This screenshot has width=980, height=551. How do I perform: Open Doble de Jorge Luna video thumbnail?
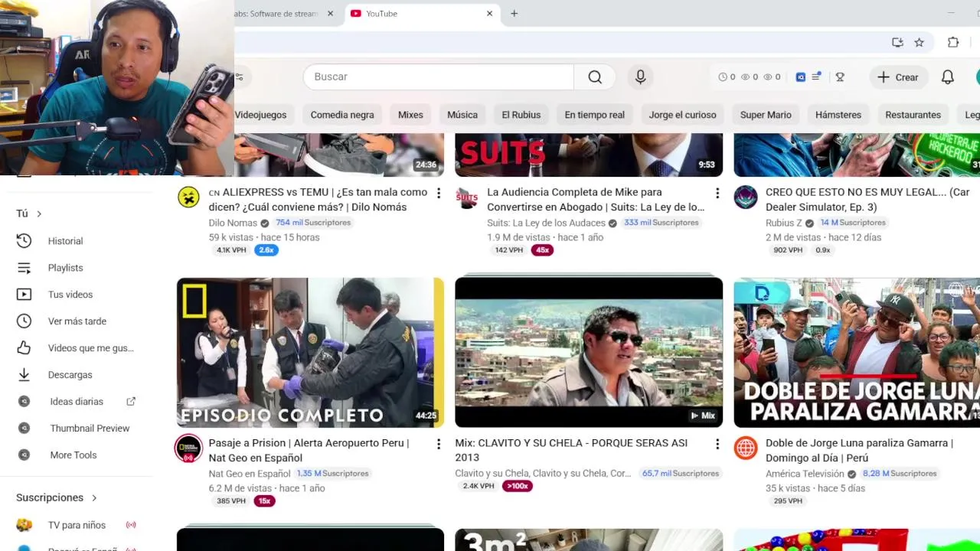857,352
